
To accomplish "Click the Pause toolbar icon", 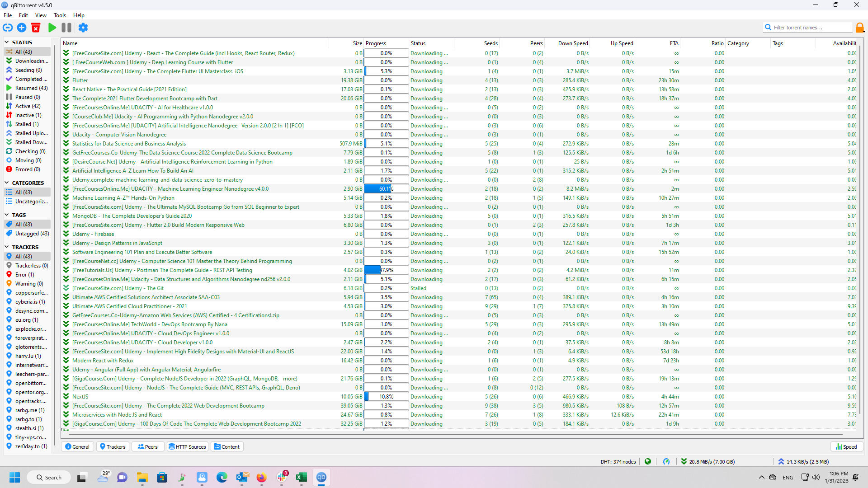I will point(66,28).
